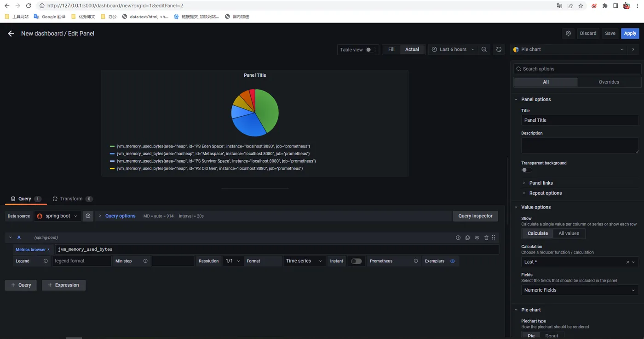The height and width of the screenshot is (339, 644).
Task: Select All values under Show
Action: tap(569, 233)
